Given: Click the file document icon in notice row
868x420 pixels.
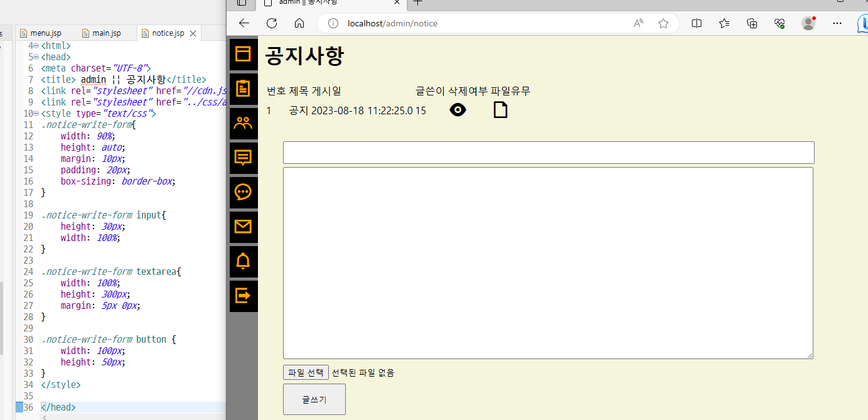Looking at the screenshot, I should (500, 110).
